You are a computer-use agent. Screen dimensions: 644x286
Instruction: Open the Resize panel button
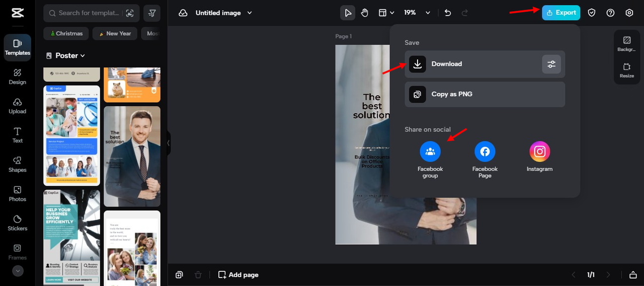pyautogui.click(x=626, y=70)
